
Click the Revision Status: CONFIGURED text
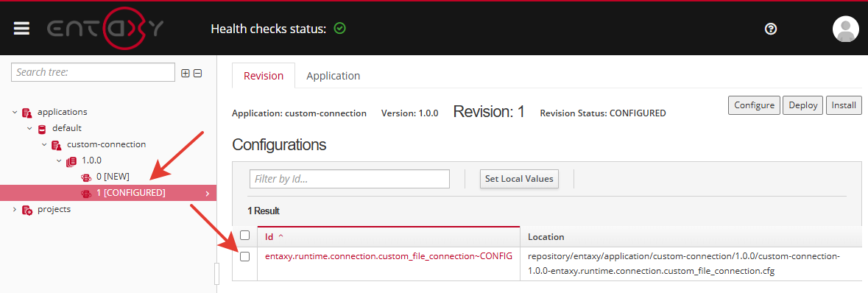[x=603, y=113]
